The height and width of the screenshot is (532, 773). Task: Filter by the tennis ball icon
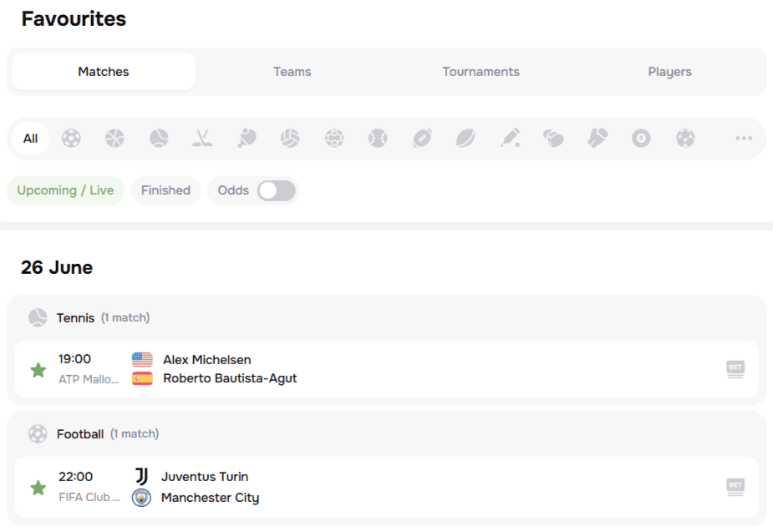point(159,139)
